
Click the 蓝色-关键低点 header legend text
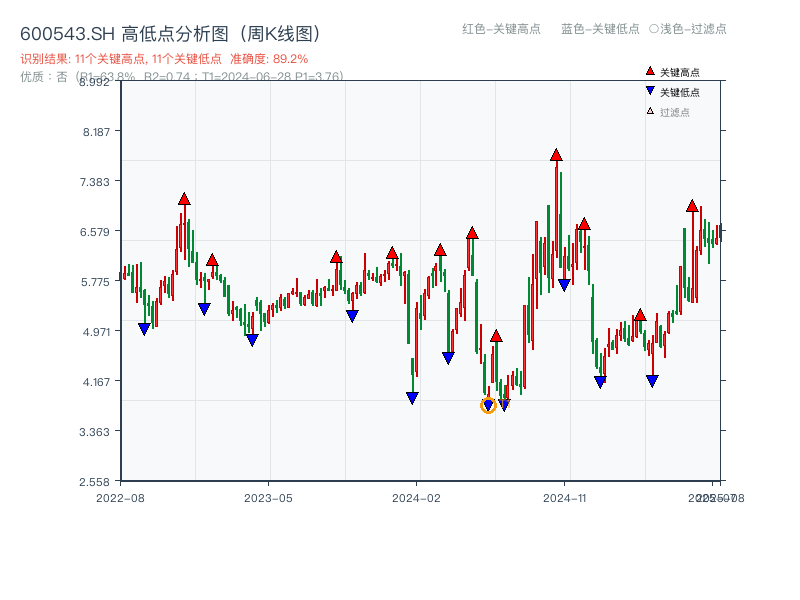[x=600, y=29]
